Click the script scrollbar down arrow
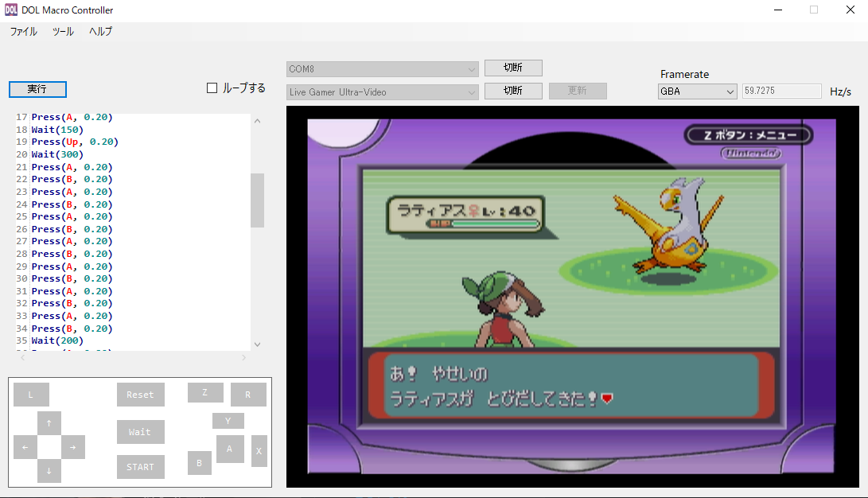The width and height of the screenshot is (868, 498). click(258, 344)
